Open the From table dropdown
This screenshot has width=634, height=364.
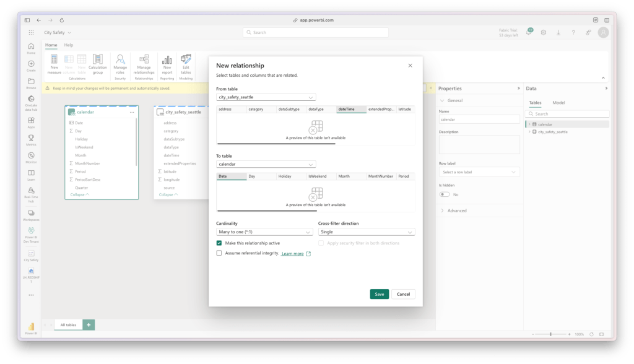266,97
